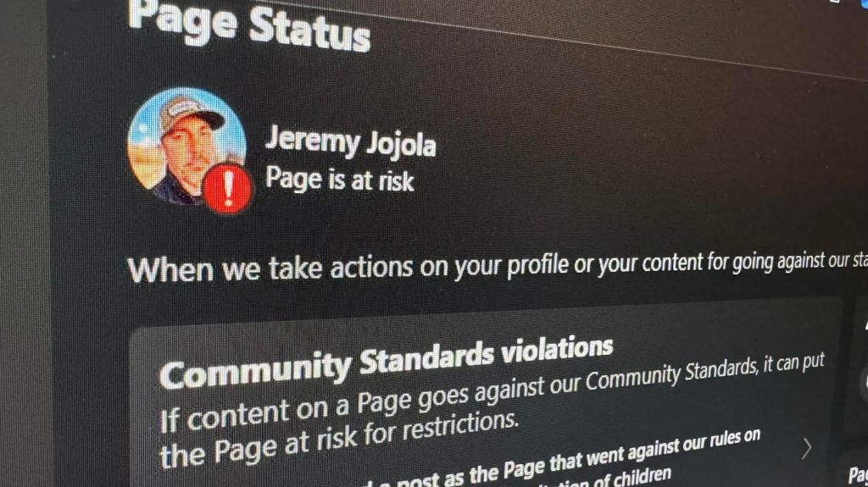Click the 'the Page at risk for restrictions' line
Image resolution: width=868 pixels, height=487 pixels.
click(x=339, y=440)
